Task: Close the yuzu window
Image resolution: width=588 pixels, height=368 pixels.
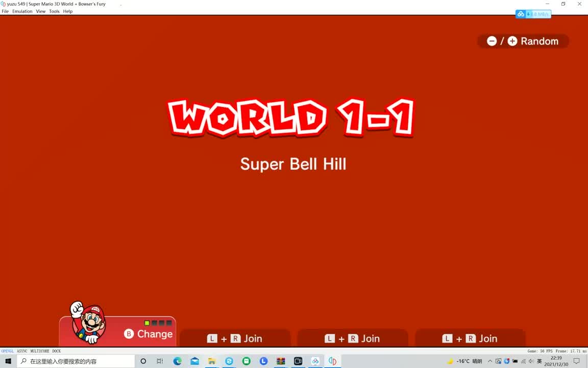Action: click(579, 4)
